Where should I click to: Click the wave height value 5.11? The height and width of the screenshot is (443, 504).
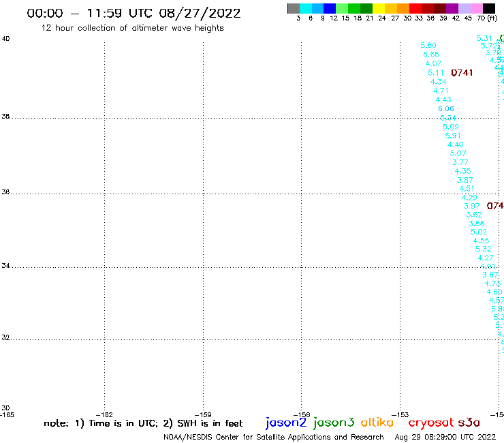coord(435,73)
